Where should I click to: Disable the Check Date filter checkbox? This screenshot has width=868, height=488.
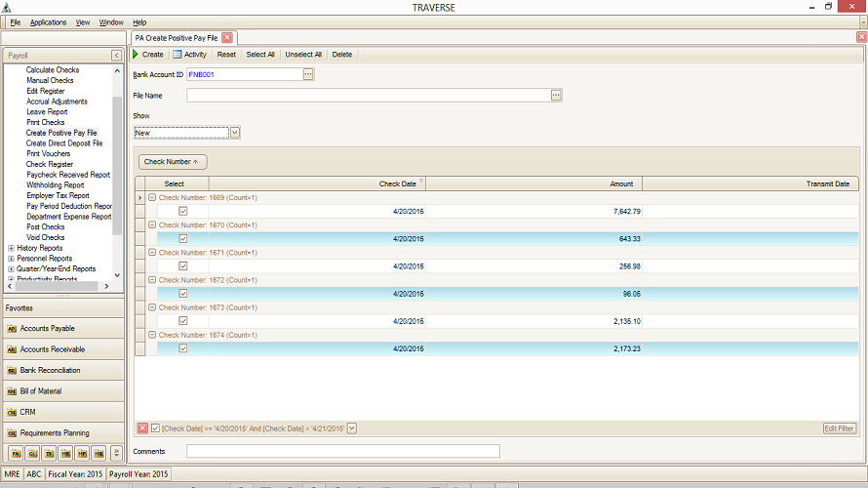[156, 427]
